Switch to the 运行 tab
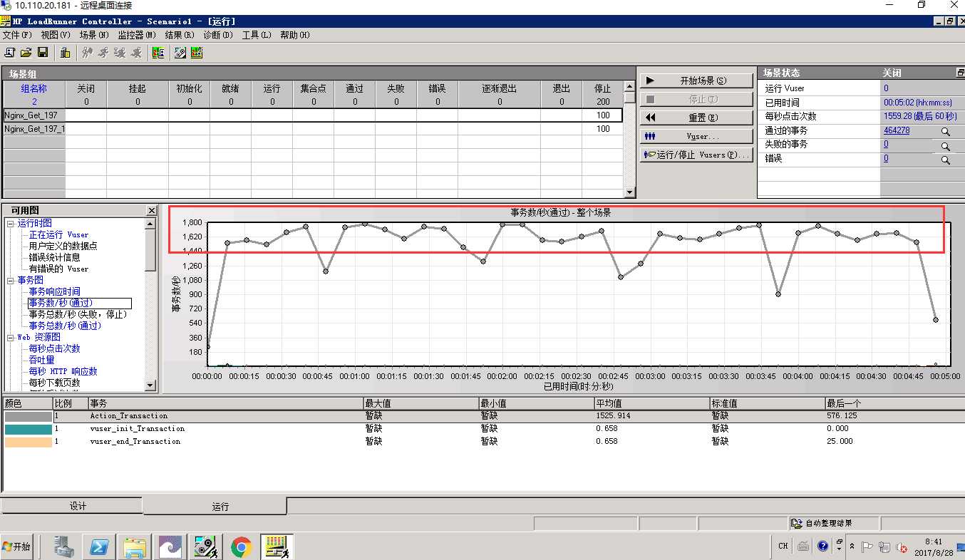 point(215,507)
